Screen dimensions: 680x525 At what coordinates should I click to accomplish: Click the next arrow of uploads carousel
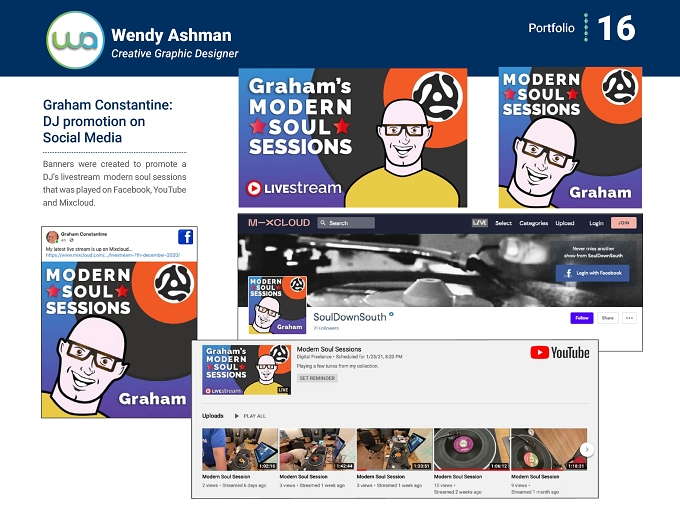[x=587, y=450]
